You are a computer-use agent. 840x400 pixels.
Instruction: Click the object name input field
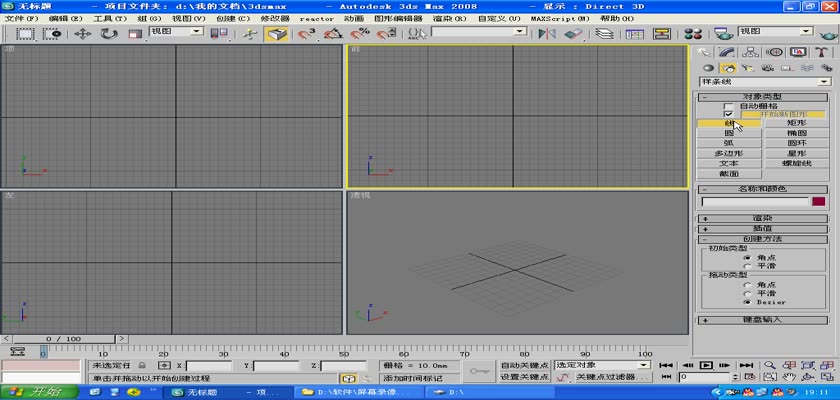point(755,202)
